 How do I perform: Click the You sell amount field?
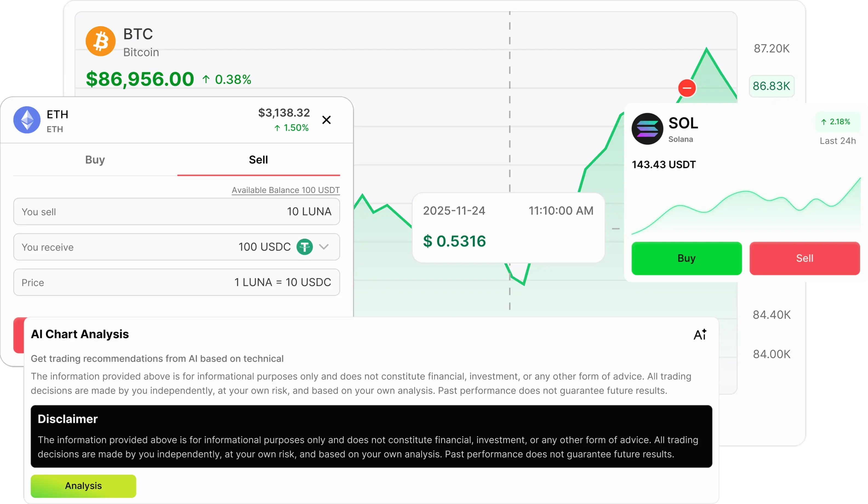(176, 211)
